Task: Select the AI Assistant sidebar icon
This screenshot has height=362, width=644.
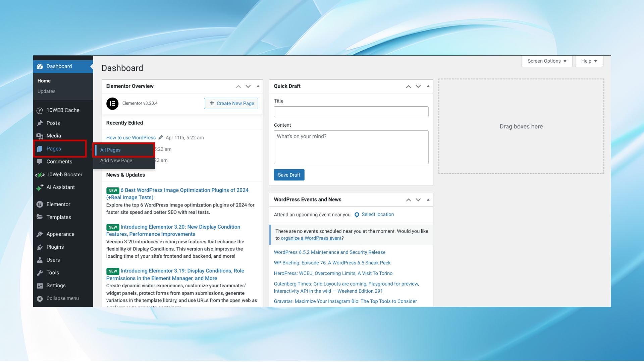Action: tap(40, 187)
